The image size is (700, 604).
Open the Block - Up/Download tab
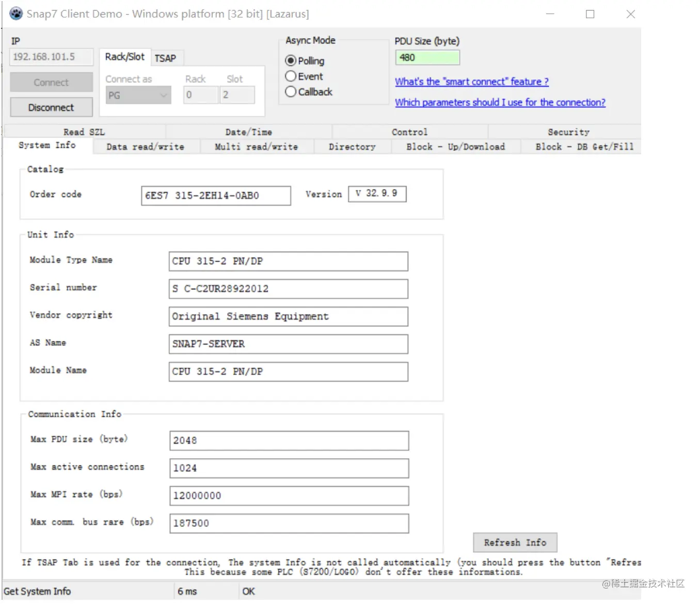pyautogui.click(x=455, y=147)
